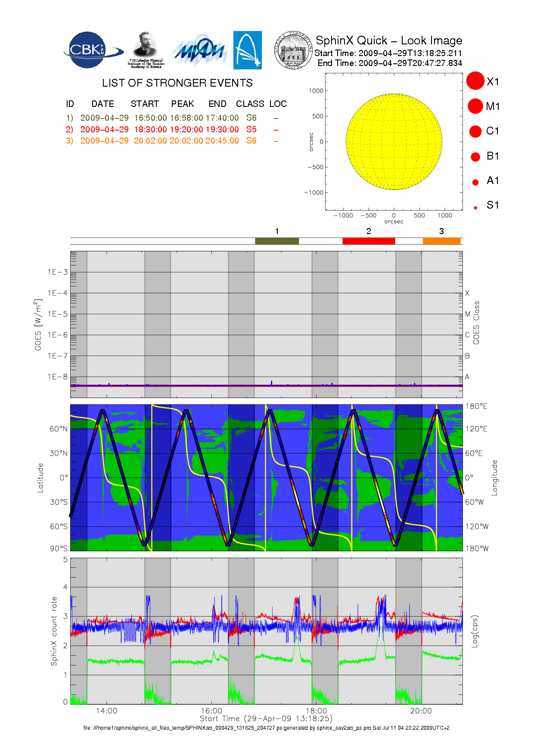
Task: Click the orange event 3 timeline bar
Action: coord(442,241)
